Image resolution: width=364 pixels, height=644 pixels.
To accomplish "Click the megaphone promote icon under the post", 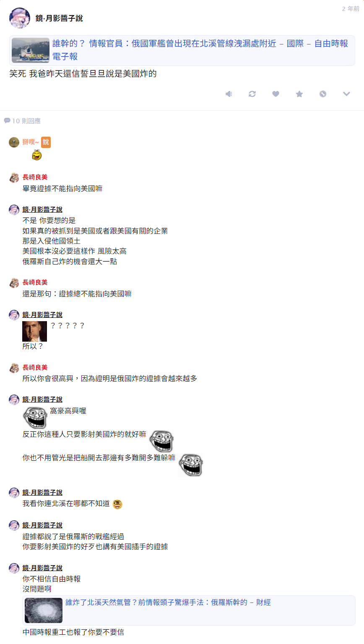I will tap(229, 94).
